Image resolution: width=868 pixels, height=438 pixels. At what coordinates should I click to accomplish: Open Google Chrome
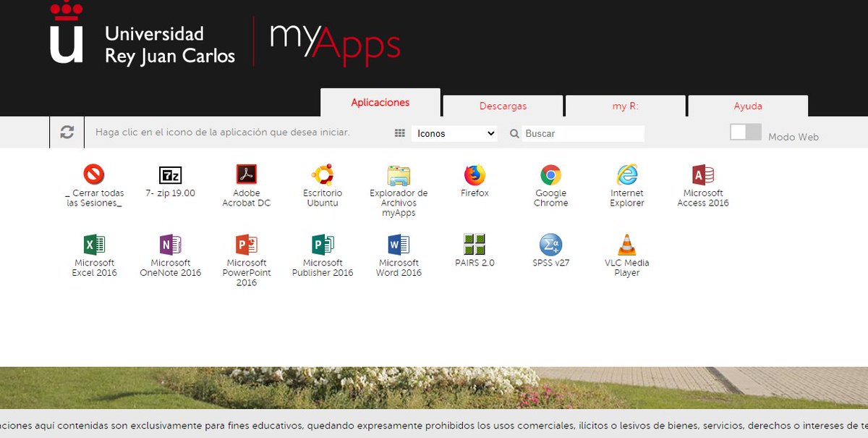[550, 174]
